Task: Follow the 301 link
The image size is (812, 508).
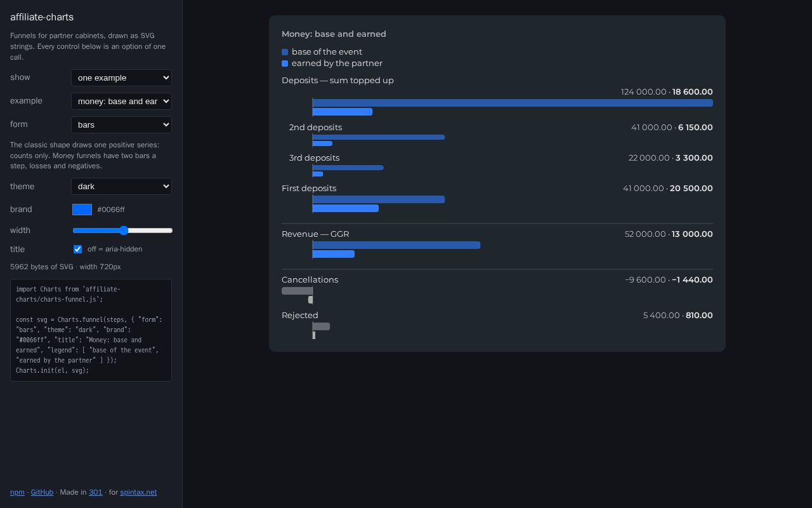Action: point(95,492)
